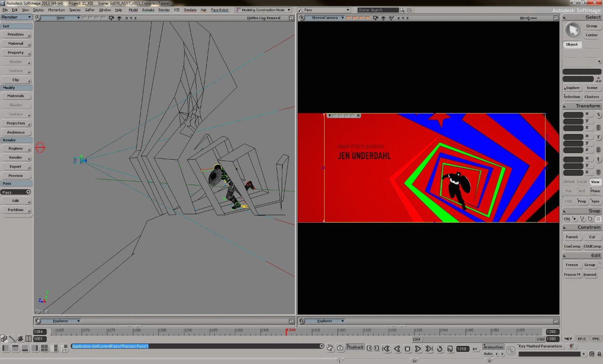Click the timeline at frame 1310 marker
This screenshot has height=364, width=603.
(286, 332)
